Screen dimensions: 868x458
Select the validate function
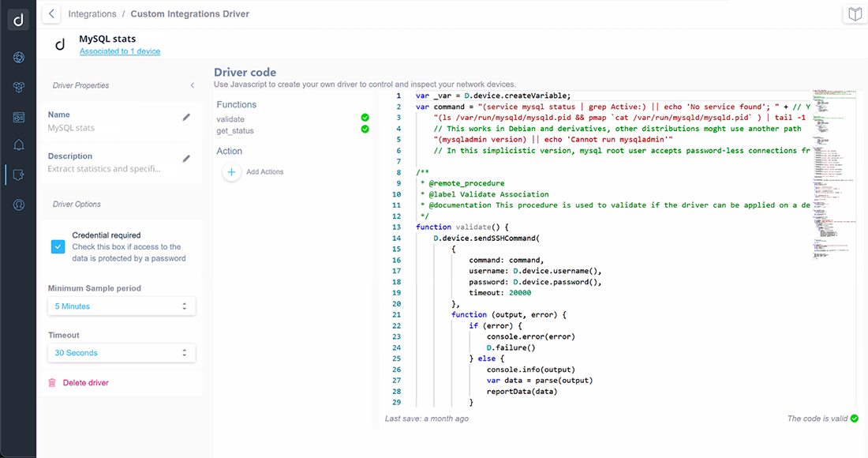coord(230,119)
